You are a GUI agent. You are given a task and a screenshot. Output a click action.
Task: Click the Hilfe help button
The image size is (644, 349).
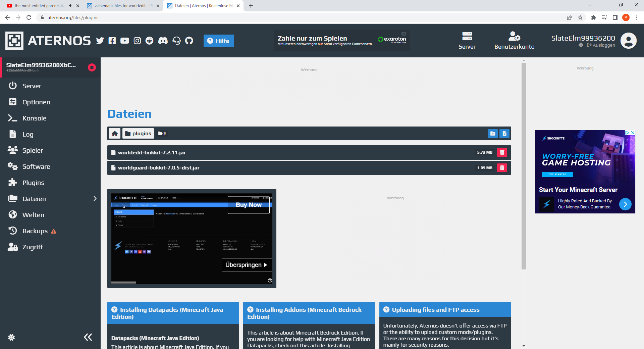[219, 41]
